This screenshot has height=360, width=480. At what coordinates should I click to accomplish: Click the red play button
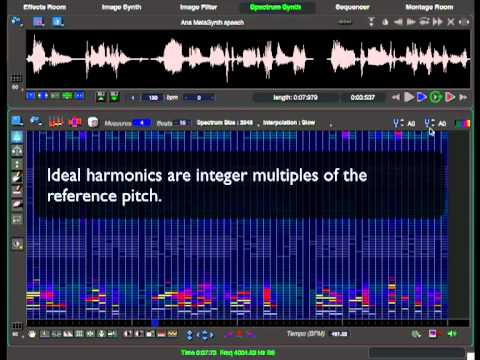pos(450,97)
